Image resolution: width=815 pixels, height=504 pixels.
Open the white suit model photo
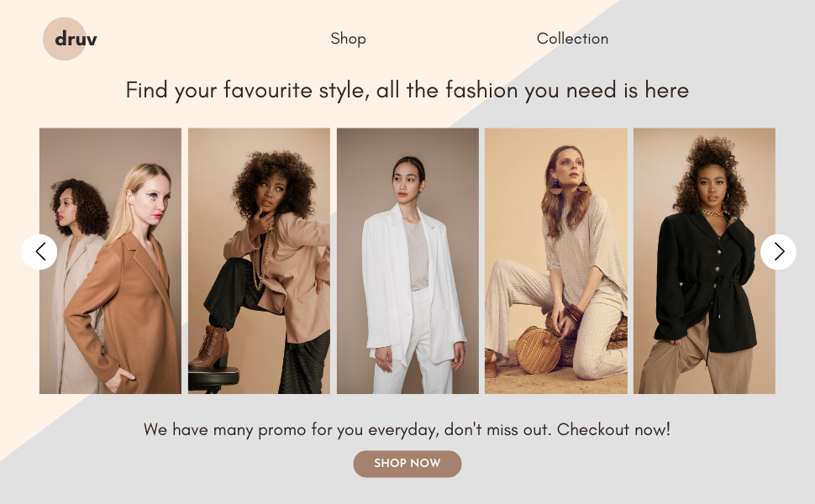[x=407, y=261]
